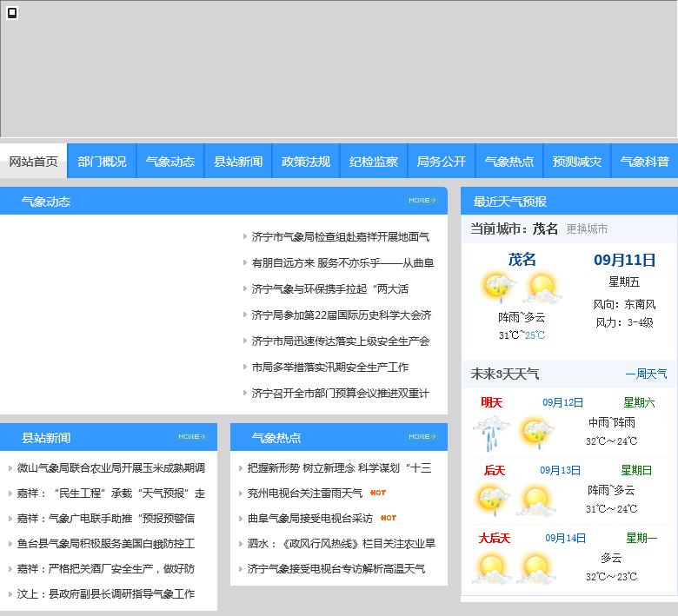Click the first weather icon in the 大后天 row
This screenshot has width=678, height=616.
click(493, 568)
